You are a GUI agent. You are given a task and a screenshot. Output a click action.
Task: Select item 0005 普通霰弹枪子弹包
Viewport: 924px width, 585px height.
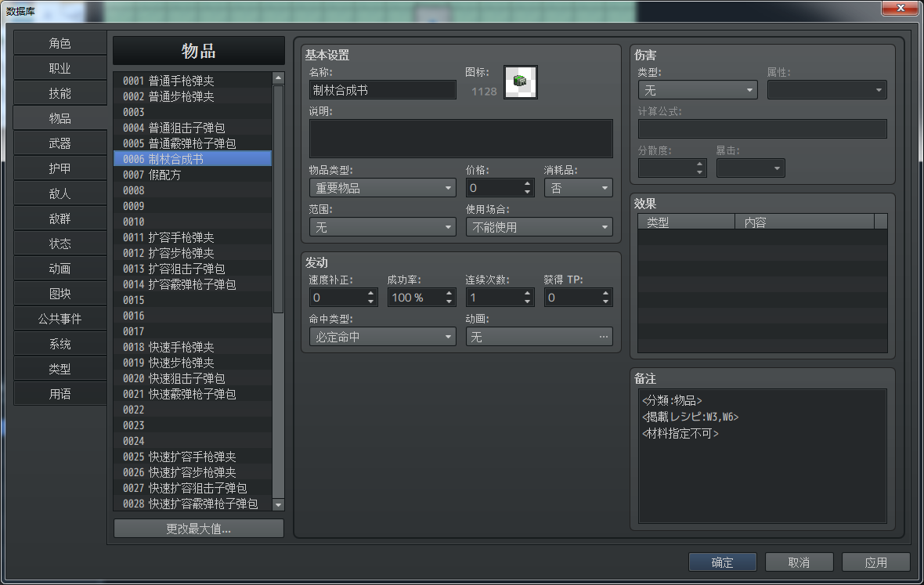tap(193, 143)
